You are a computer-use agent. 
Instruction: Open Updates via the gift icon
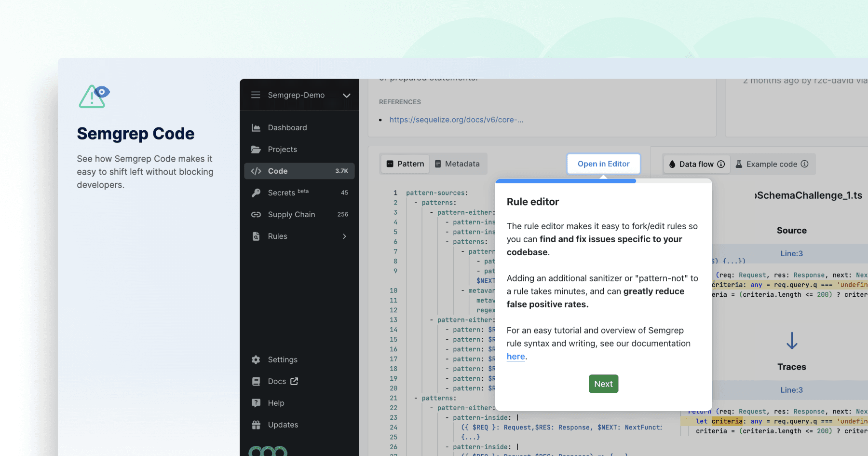tap(256, 425)
